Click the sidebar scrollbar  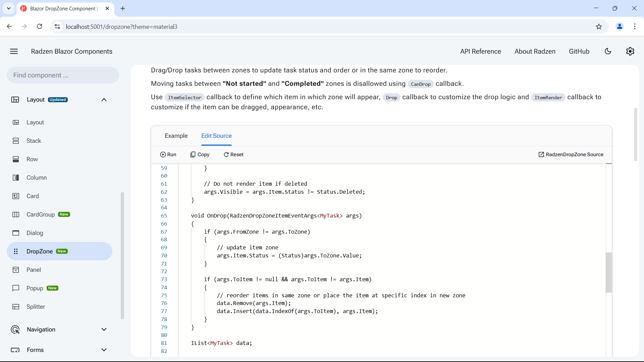pyautogui.click(x=122, y=256)
